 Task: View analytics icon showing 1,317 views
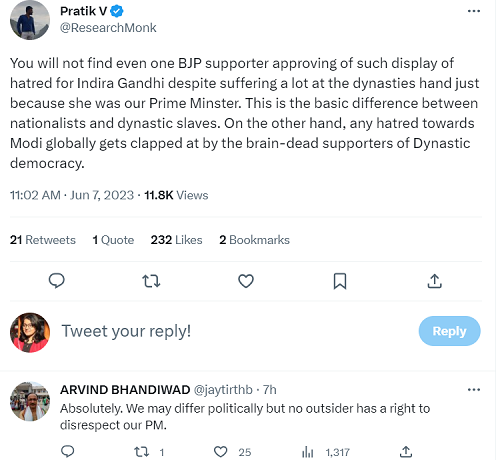[x=307, y=452]
